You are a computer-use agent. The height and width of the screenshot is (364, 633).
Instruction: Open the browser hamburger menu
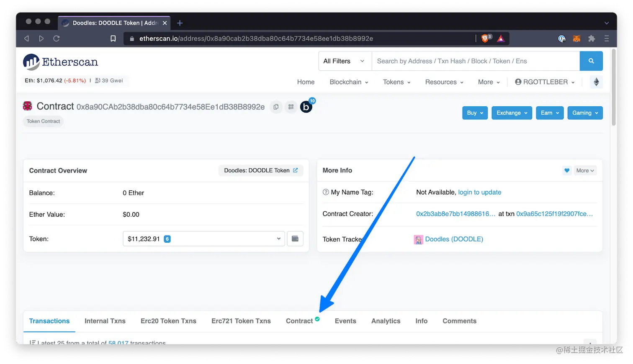point(607,38)
